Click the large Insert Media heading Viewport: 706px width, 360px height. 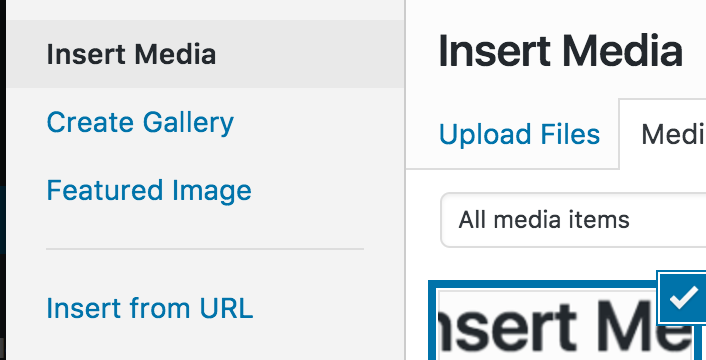coord(561,51)
